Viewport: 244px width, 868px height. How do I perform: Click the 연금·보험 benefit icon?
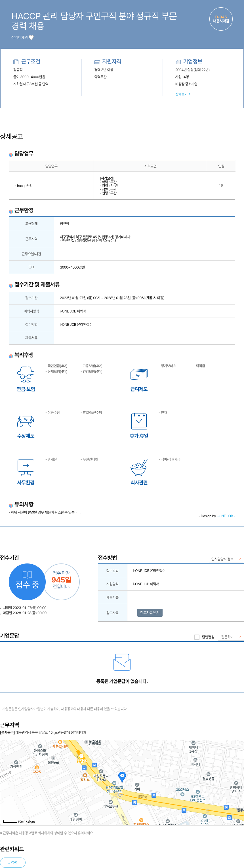(x=26, y=374)
